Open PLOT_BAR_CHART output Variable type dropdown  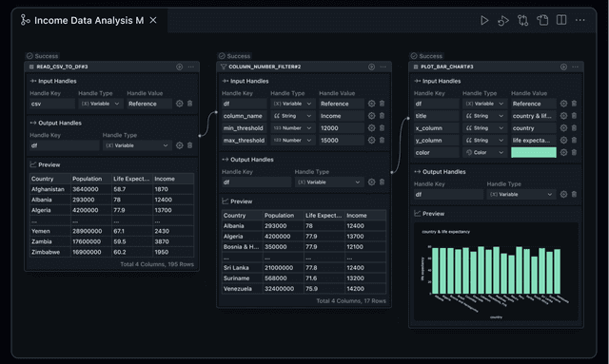tap(521, 194)
